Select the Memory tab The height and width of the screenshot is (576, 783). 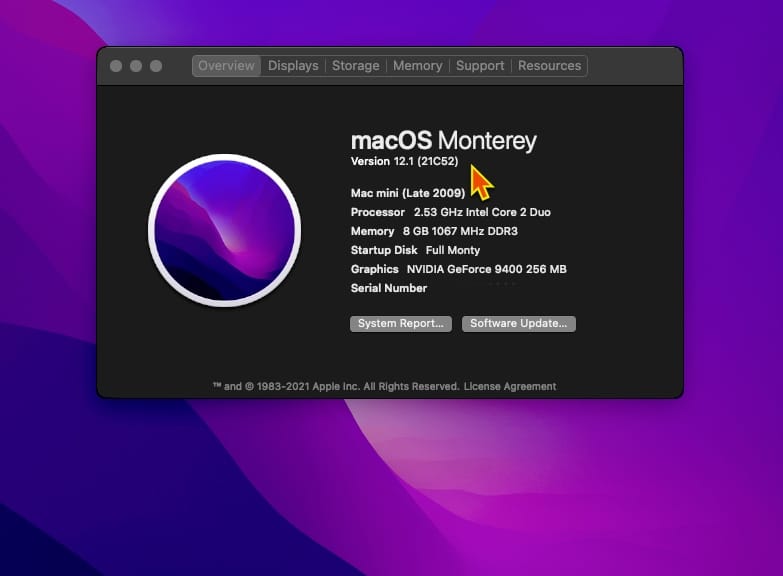point(417,66)
